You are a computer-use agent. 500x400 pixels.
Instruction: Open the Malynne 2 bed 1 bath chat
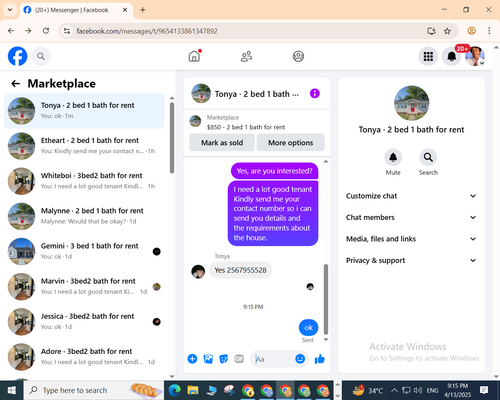coord(84,216)
